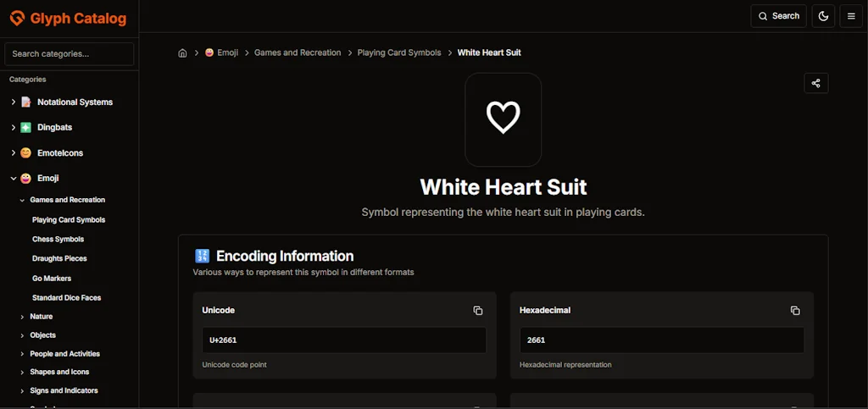Collapse Games and Recreation subtree chevron

pos(22,200)
